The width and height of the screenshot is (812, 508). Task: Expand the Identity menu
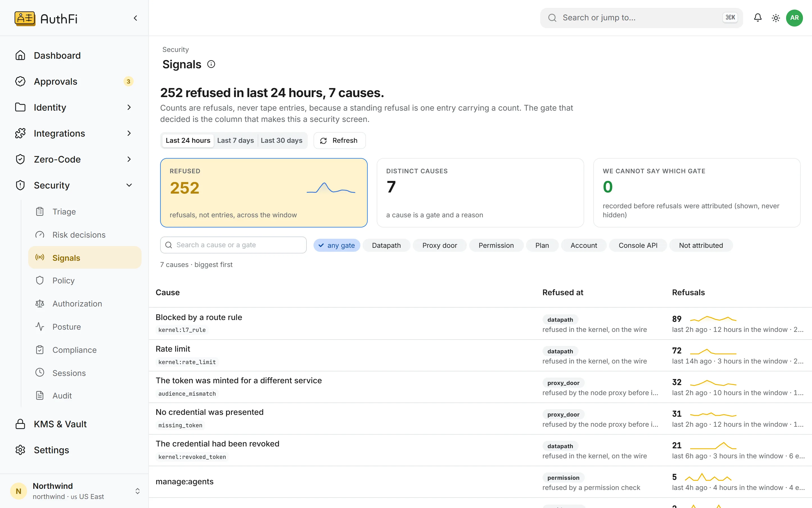click(74, 107)
